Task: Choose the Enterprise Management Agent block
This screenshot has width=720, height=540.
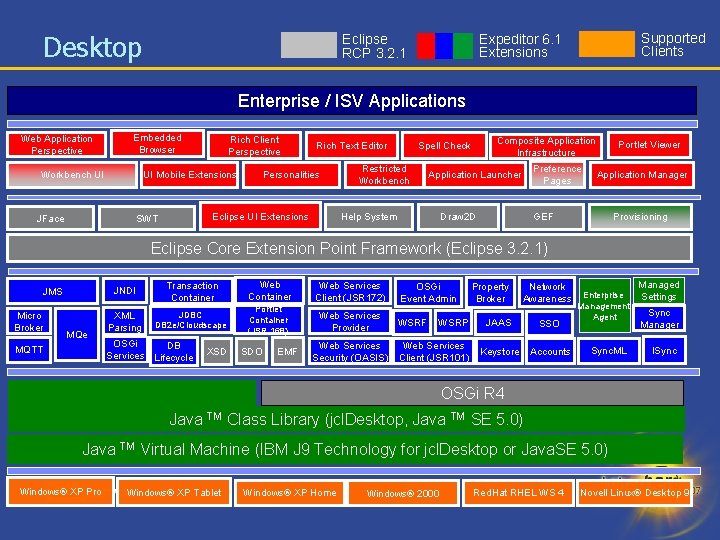Action: point(604,305)
